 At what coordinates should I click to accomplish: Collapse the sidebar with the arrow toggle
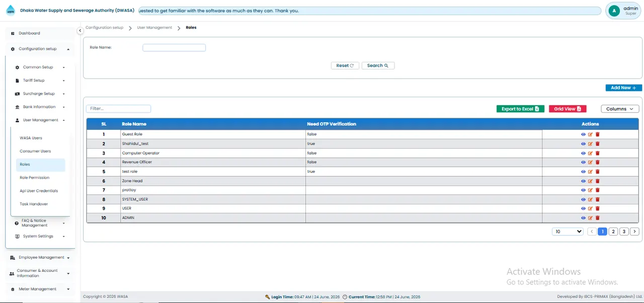[x=80, y=31]
